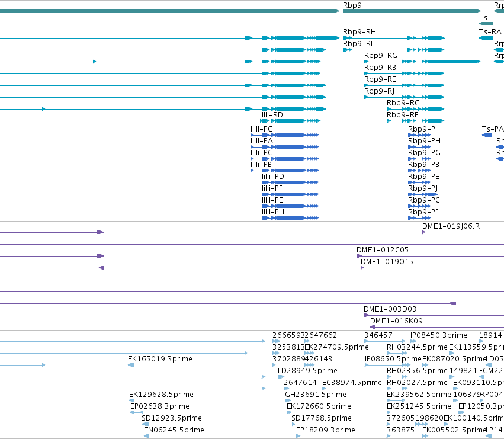This screenshot has width=504, height=439.
Task: Click the Rbp9-PJ protein label
Action: click(x=423, y=188)
